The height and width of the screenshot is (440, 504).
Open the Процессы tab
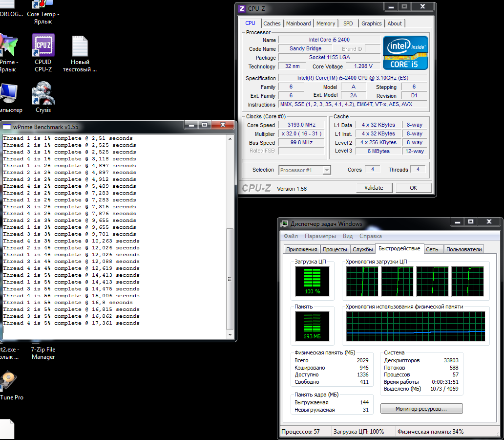pos(335,249)
